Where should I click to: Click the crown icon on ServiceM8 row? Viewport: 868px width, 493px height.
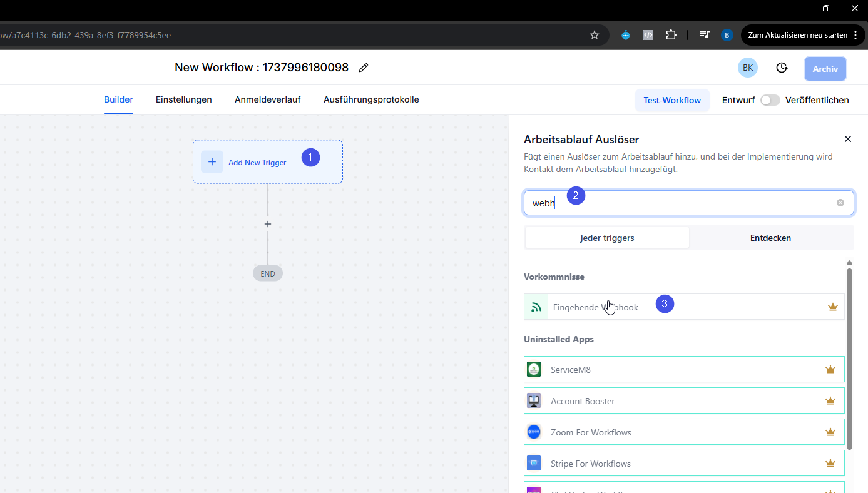(830, 369)
